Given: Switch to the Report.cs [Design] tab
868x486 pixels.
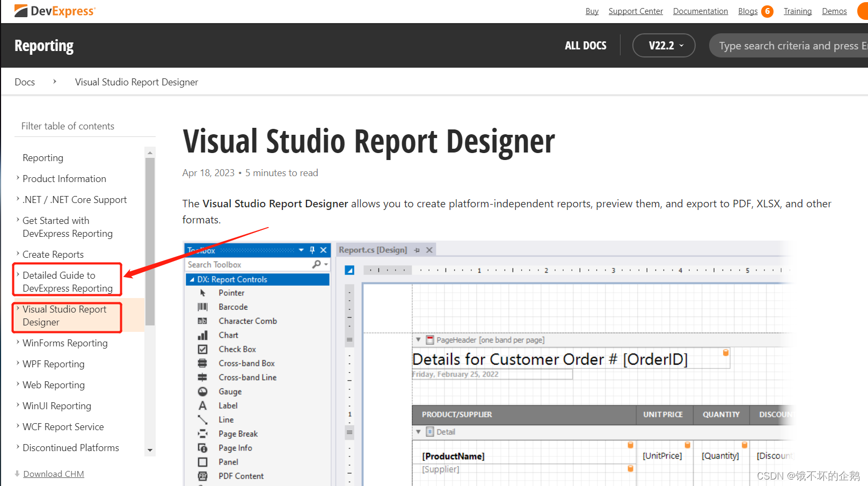Looking at the screenshot, I should [373, 250].
